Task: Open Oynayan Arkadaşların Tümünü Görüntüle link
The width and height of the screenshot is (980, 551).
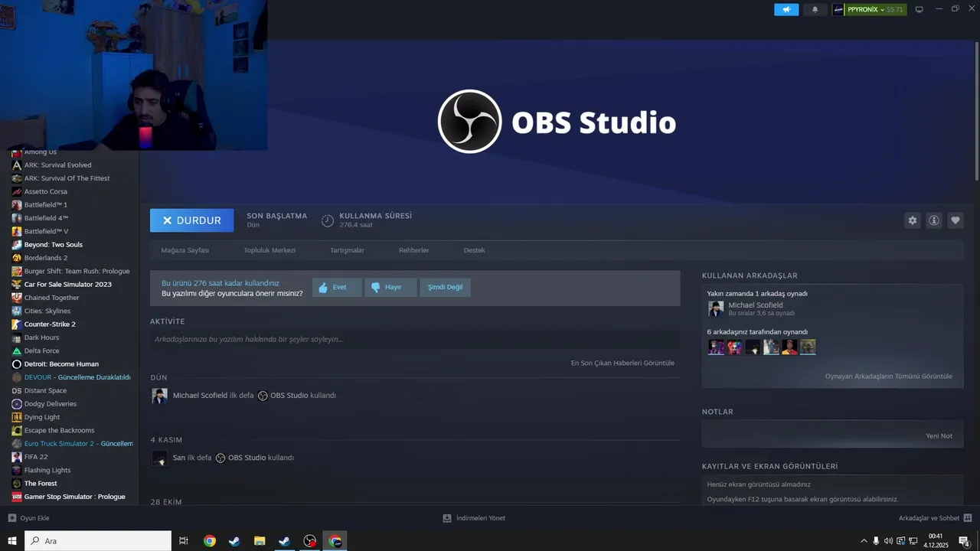Action: pyautogui.click(x=888, y=377)
